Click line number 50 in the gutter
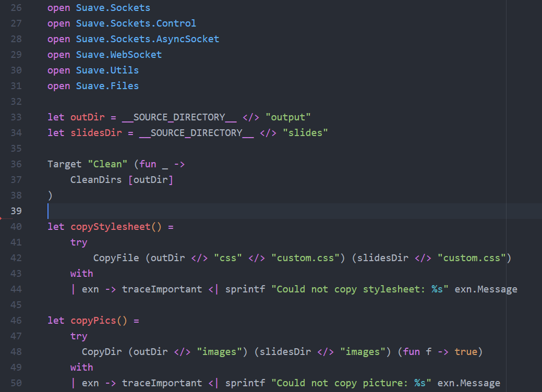The height and width of the screenshot is (392, 542). 16,383
